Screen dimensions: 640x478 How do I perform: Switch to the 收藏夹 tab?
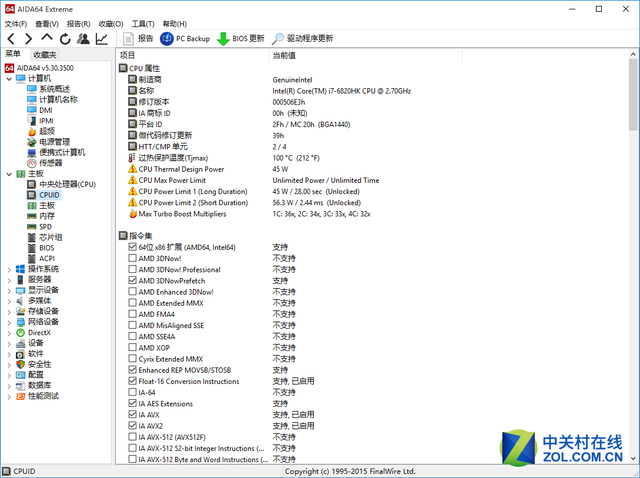pos(45,54)
